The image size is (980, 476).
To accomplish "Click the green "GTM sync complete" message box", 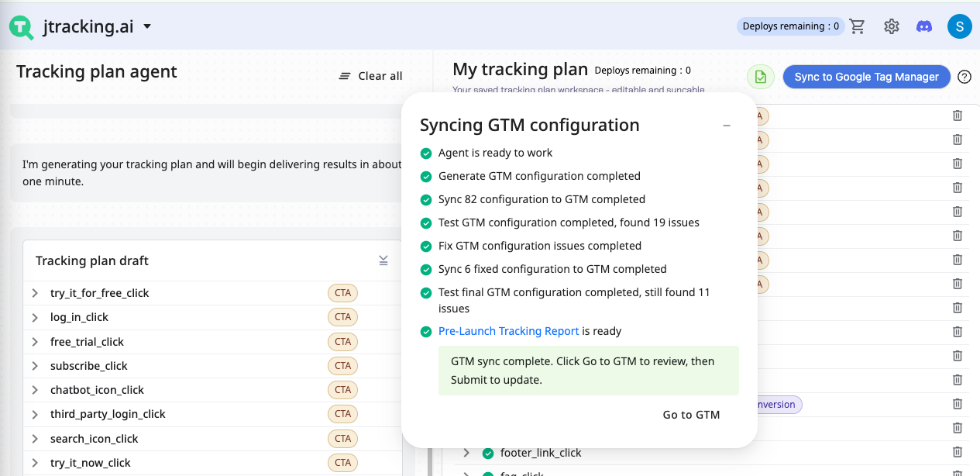I will click(589, 371).
